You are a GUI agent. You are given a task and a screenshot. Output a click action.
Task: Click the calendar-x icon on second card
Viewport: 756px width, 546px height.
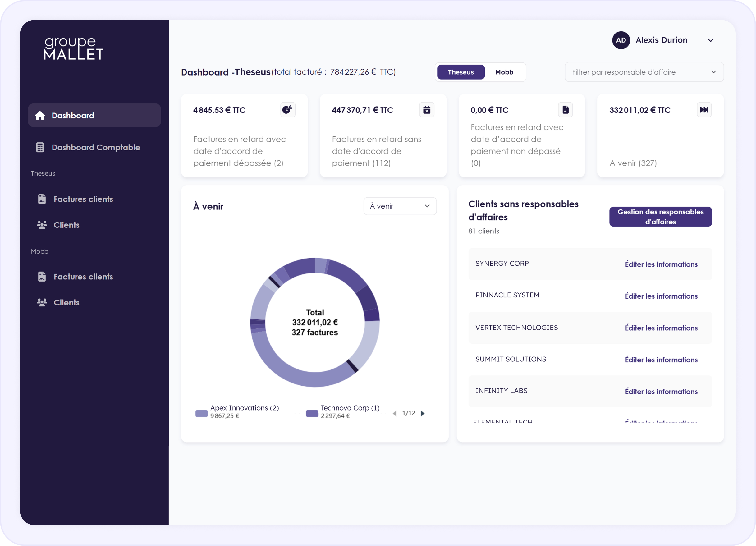tap(427, 110)
